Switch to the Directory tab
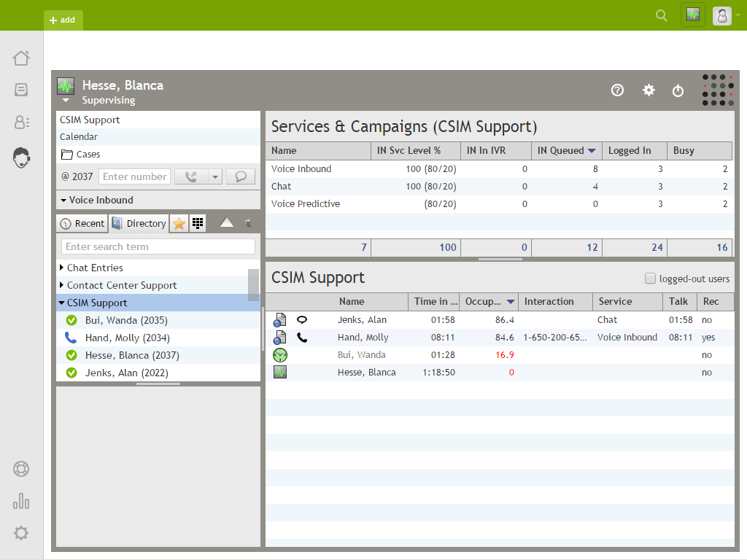The image size is (747, 560). pos(139,223)
